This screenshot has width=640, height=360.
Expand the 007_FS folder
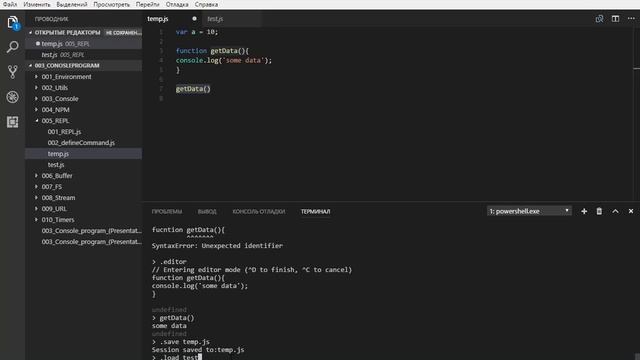pyautogui.click(x=36, y=187)
